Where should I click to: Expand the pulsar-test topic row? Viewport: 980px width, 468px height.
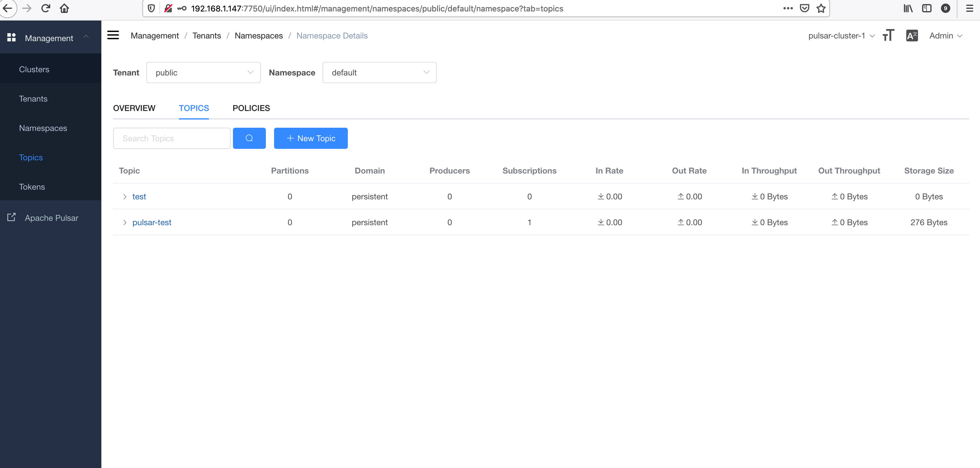124,223
